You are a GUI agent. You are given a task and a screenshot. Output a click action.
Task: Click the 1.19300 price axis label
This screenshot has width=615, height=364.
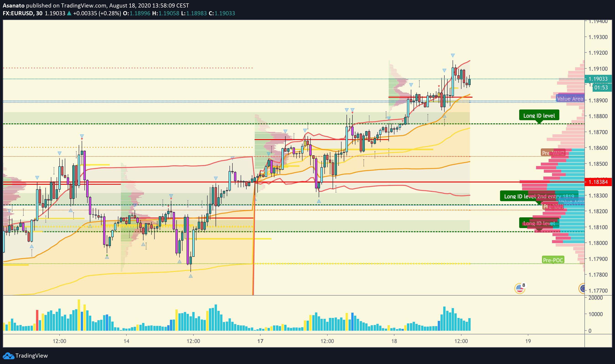598,37
